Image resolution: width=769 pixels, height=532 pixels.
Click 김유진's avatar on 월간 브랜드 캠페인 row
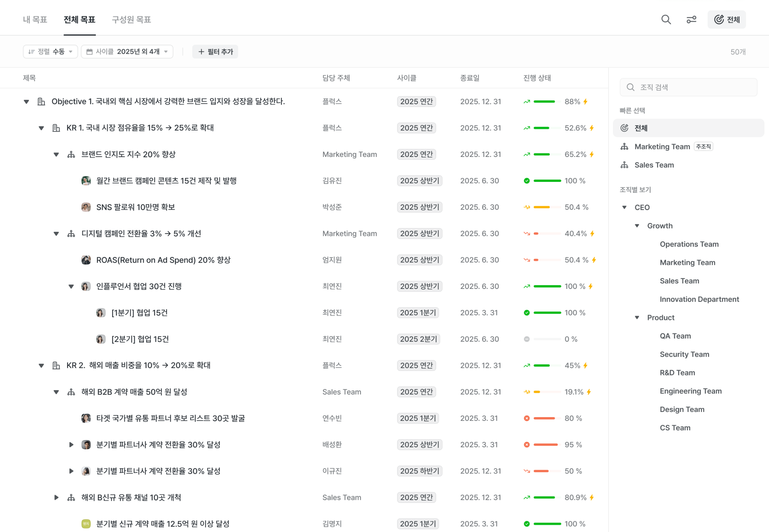coord(86,181)
